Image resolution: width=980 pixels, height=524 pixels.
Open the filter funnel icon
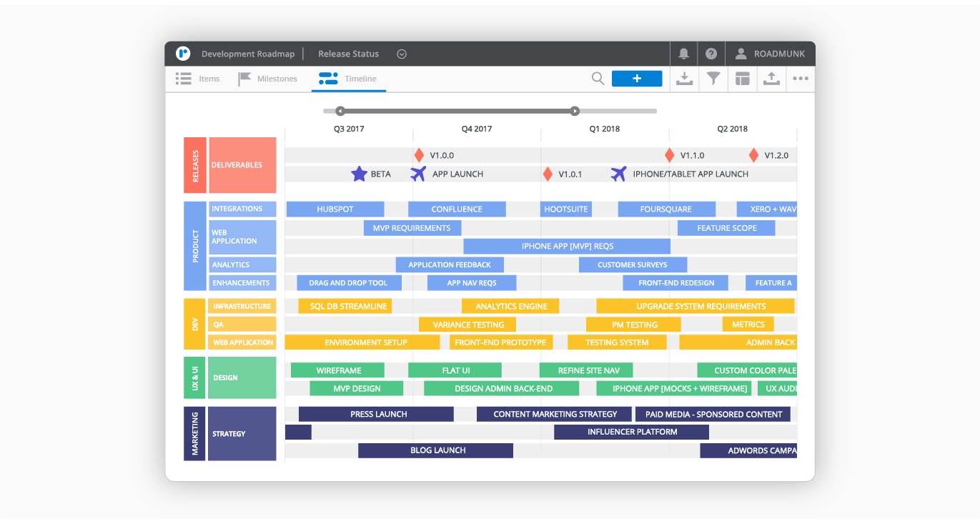tap(713, 79)
